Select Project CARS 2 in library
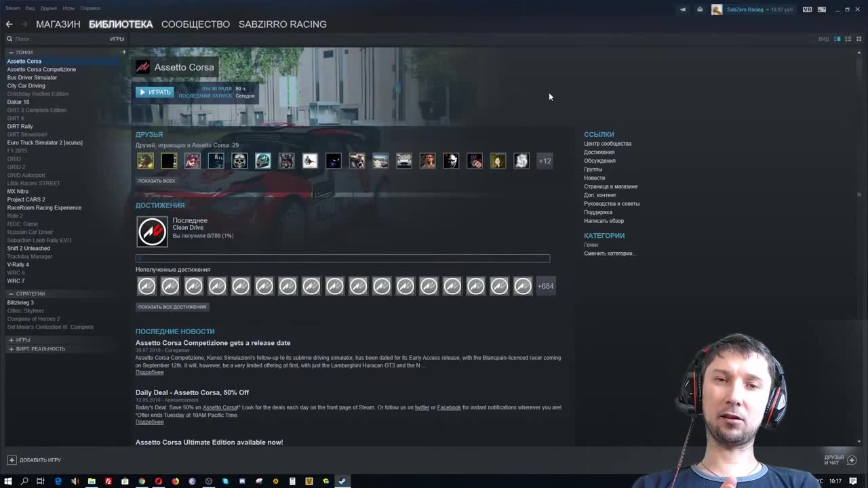868x488 pixels. tap(26, 199)
